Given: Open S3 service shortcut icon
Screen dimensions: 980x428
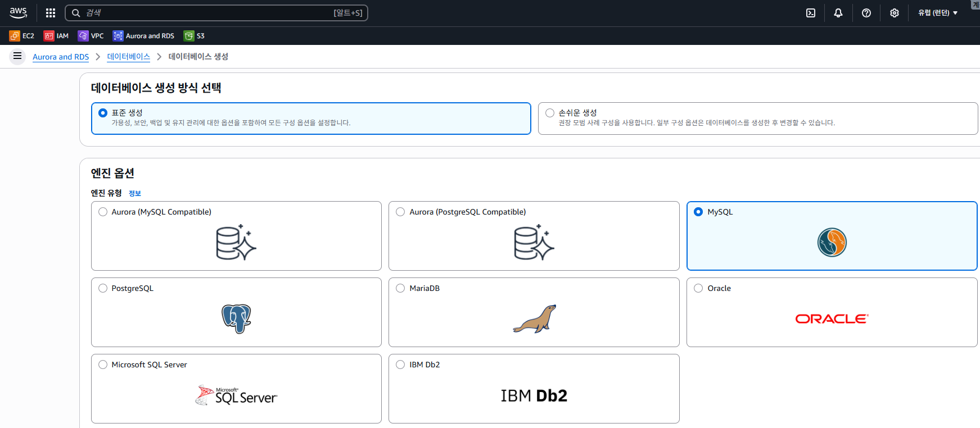Looking at the screenshot, I should click(189, 36).
